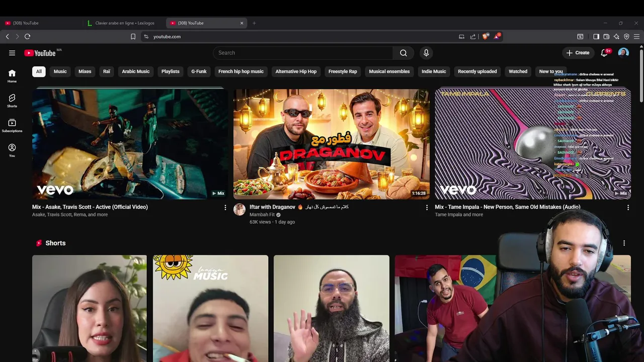Select the Freestyle Rap chip

click(x=343, y=71)
